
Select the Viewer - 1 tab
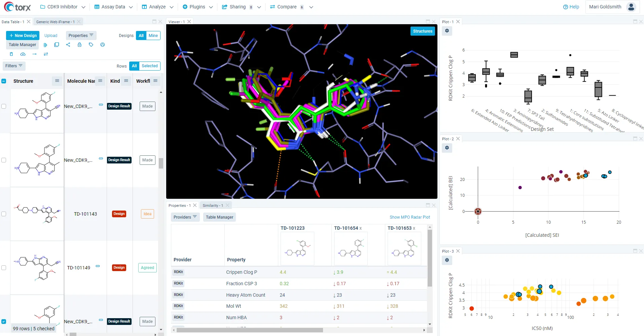(176, 22)
